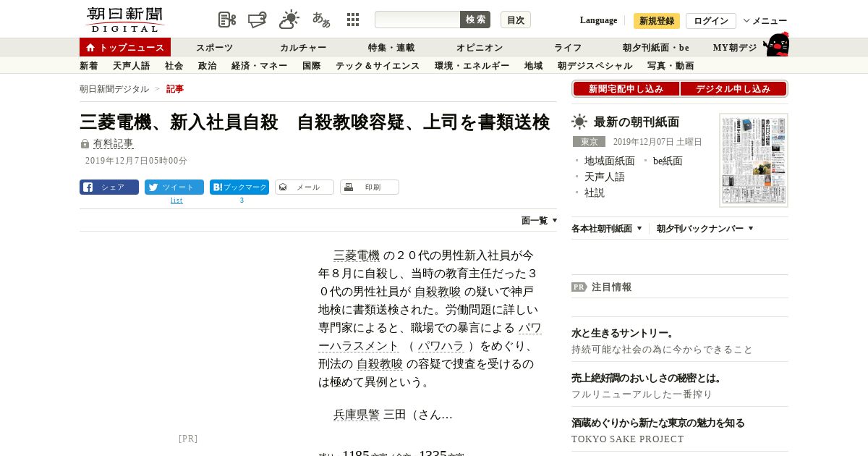The width and height of the screenshot is (868, 456).
Task: Click the 有料記事 label link
Action: click(114, 144)
